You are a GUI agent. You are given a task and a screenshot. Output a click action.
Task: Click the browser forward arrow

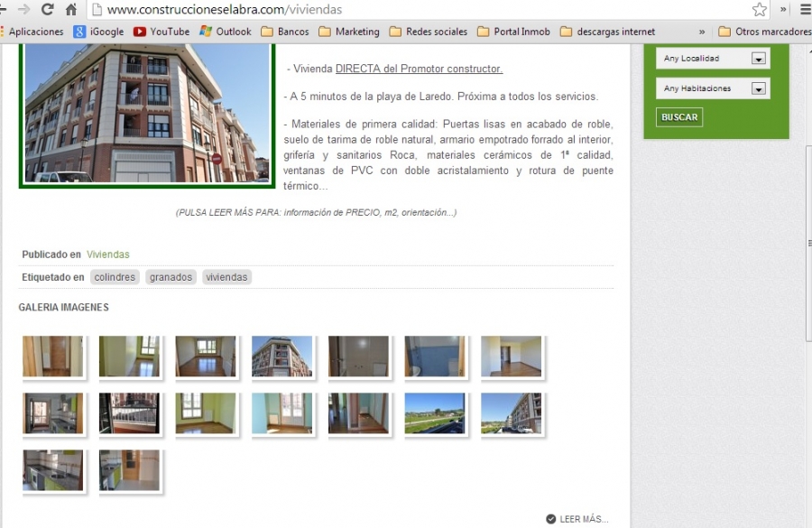tap(23, 9)
